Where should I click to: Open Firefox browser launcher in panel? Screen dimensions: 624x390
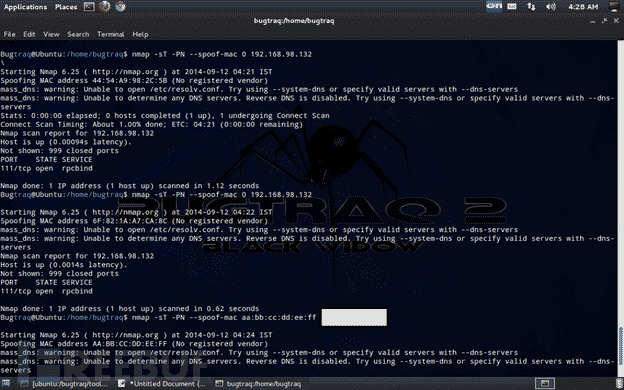[x=105, y=6]
